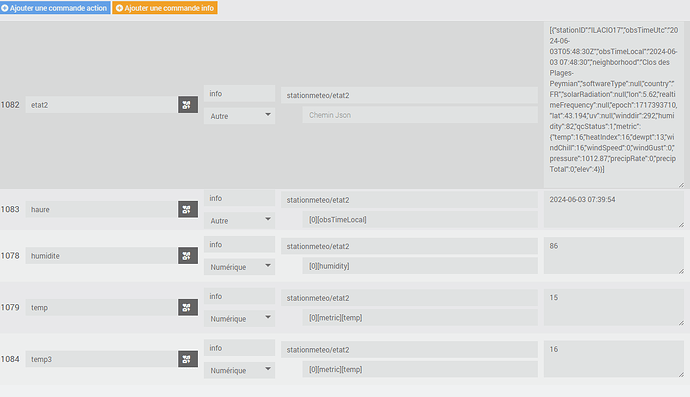The height and width of the screenshot is (397, 690).
Task: Click info type field of etat2 row
Action: (239, 93)
